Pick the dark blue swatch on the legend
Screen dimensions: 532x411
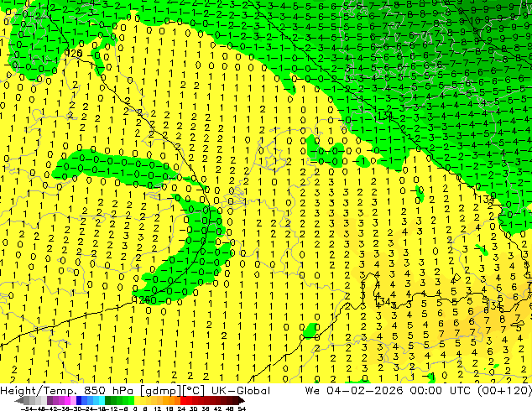pos(79,400)
